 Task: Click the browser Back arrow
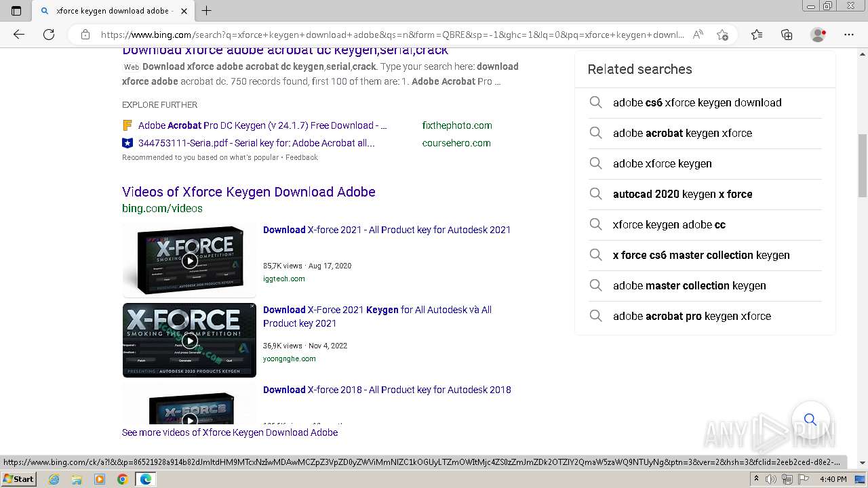click(x=19, y=35)
